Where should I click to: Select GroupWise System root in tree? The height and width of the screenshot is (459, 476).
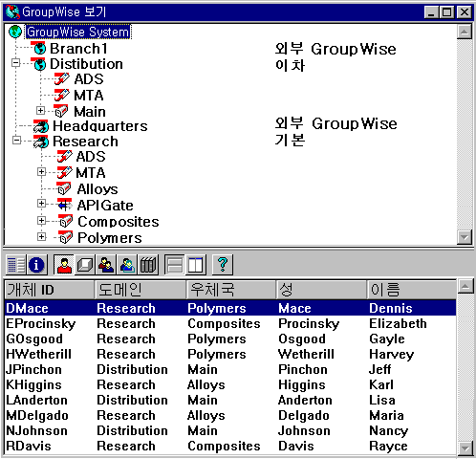pyautogui.click(x=78, y=32)
